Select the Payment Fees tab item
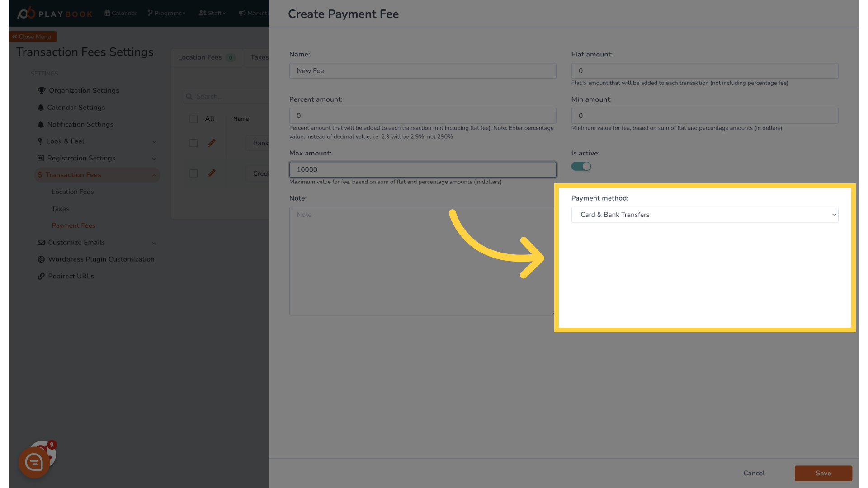 pyautogui.click(x=73, y=225)
